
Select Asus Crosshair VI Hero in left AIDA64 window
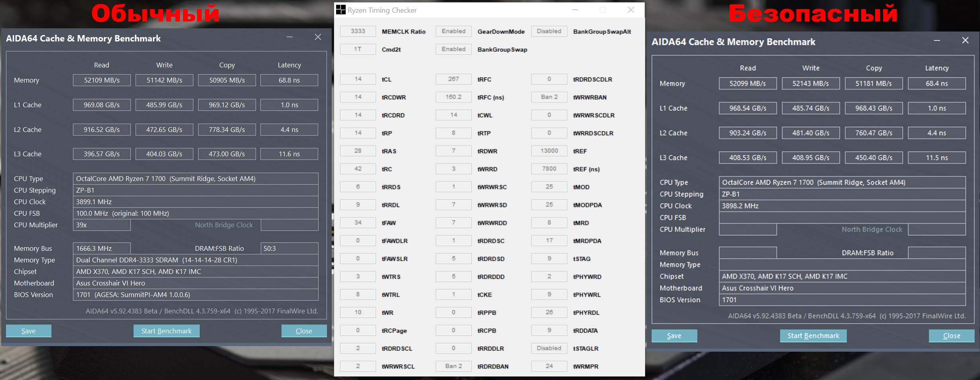tap(196, 283)
